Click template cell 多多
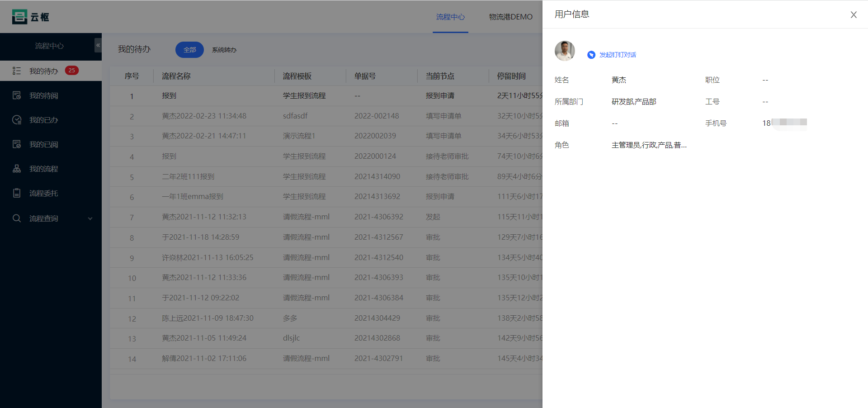This screenshot has height=408, width=868. pyautogui.click(x=290, y=318)
